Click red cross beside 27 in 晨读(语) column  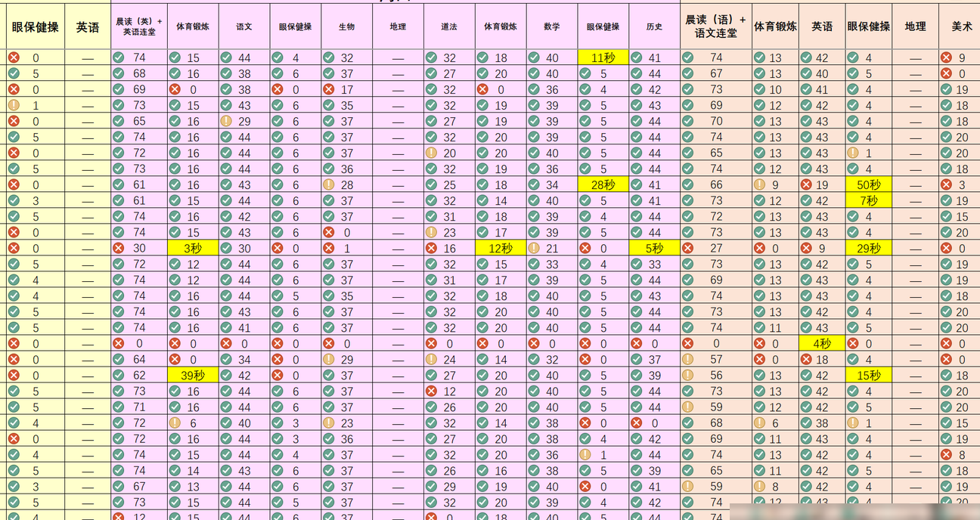click(687, 248)
